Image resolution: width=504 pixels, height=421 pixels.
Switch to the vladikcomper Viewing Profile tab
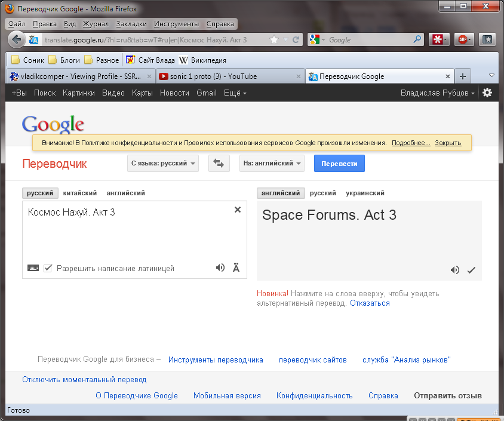click(81, 76)
